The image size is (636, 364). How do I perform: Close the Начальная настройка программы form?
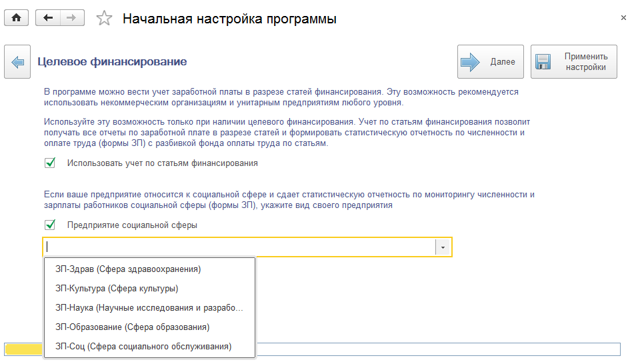click(x=623, y=18)
